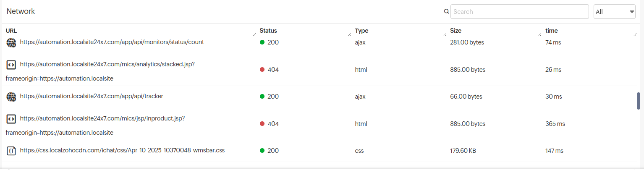Open the api/tracker request URL
Image resolution: width=644 pixels, height=170 pixels.
click(x=92, y=96)
